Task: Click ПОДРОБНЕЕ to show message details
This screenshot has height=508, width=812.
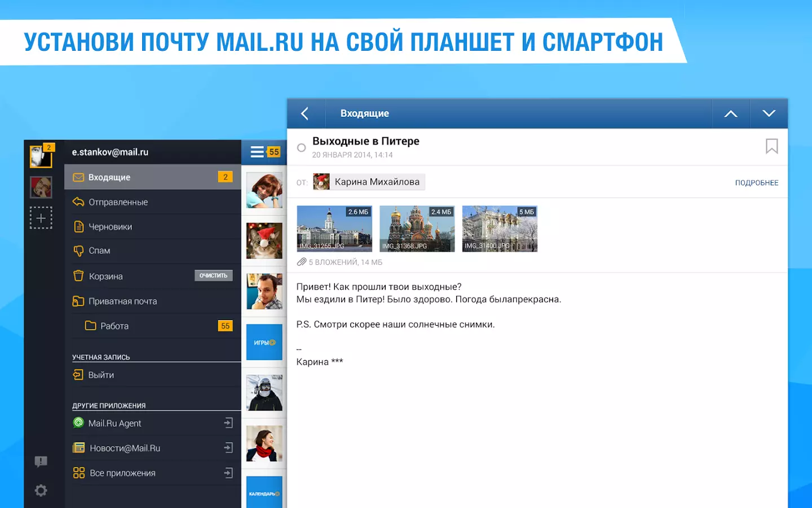Action: pos(757,183)
